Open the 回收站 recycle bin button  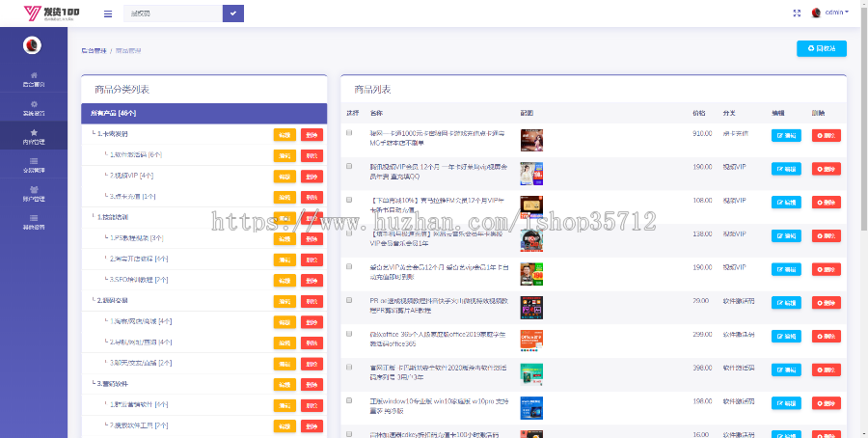(822, 49)
